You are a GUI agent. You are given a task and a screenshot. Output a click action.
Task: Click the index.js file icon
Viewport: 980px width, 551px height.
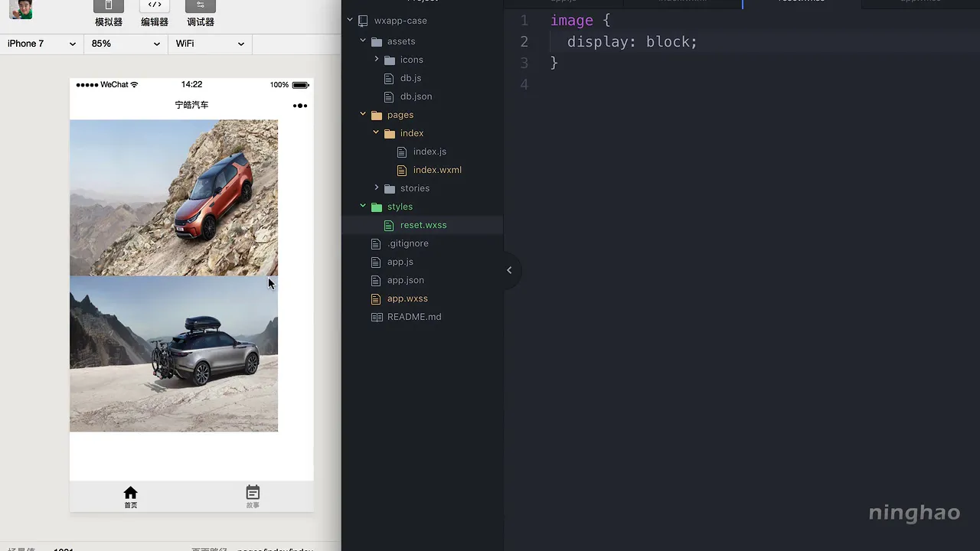click(x=401, y=152)
